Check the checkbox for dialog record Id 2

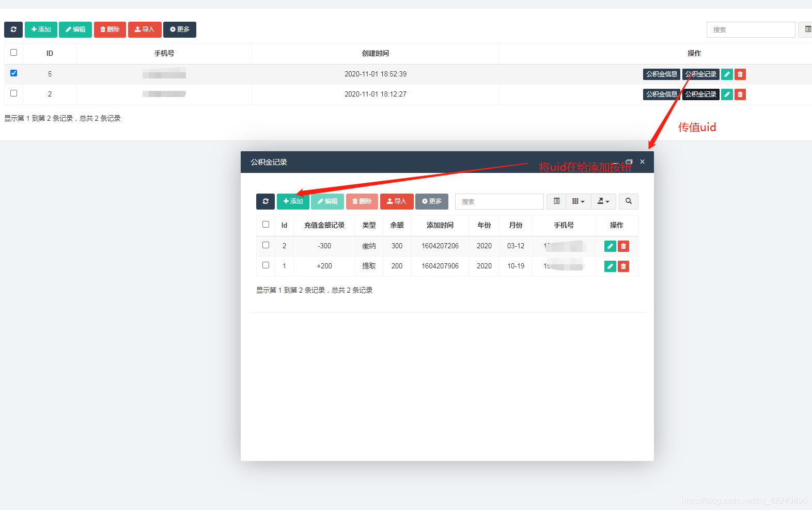(x=266, y=245)
